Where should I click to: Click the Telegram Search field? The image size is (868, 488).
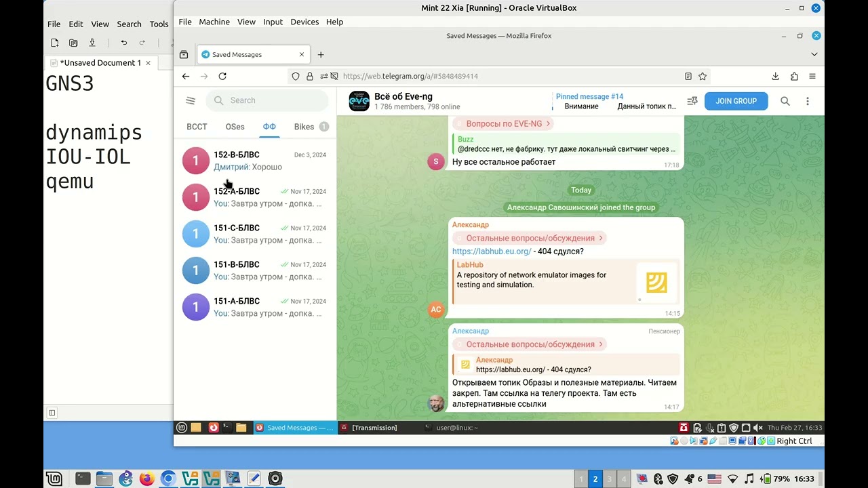(x=267, y=100)
